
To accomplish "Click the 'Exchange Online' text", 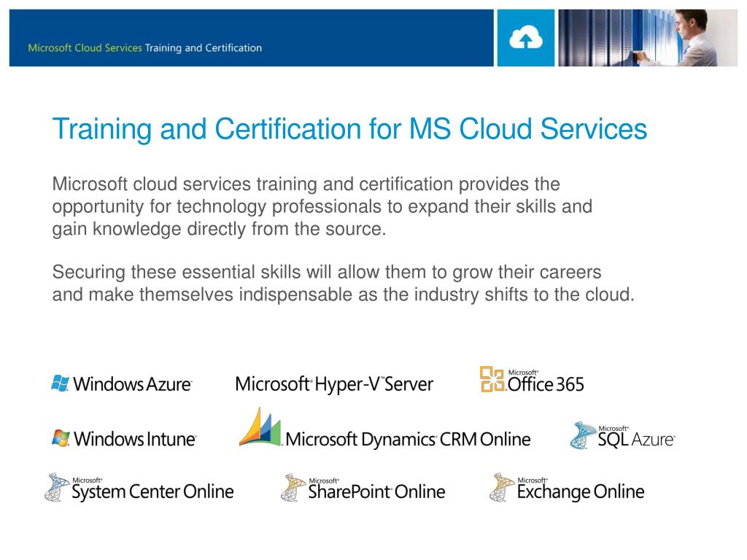I will click(581, 492).
